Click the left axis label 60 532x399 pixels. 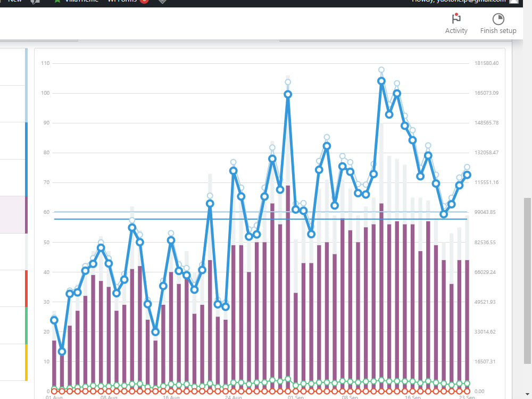point(46,212)
